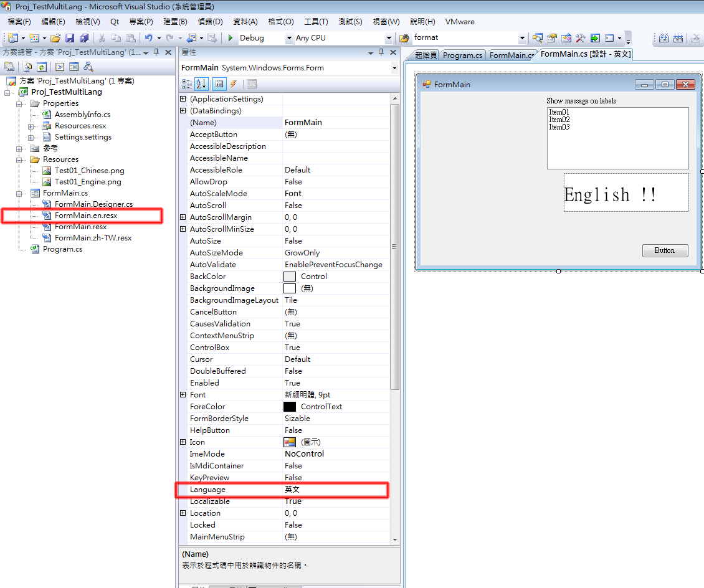Image resolution: width=704 pixels, height=588 pixels.
Task: Toggle auto-hide pin on Solution Explorer
Action: pyautogui.click(x=156, y=52)
